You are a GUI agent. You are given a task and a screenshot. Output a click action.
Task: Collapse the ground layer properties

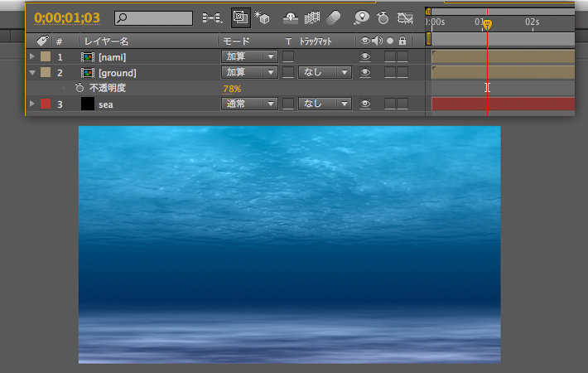pyautogui.click(x=32, y=73)
